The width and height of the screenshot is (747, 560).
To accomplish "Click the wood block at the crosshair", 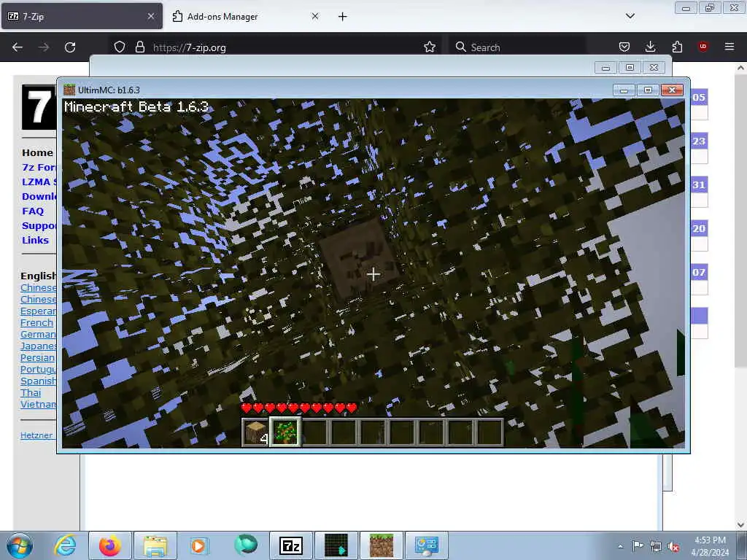I will coord(360,259).
